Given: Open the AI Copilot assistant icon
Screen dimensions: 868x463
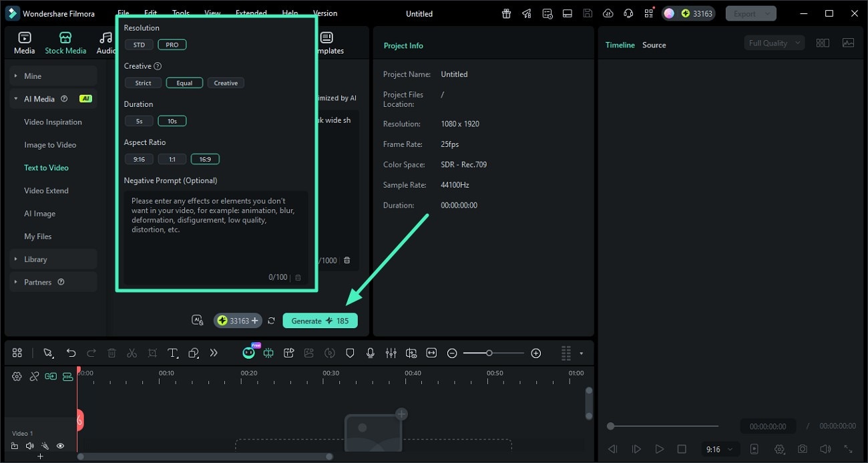Looking at the screenshot, I should click(248, 353).
